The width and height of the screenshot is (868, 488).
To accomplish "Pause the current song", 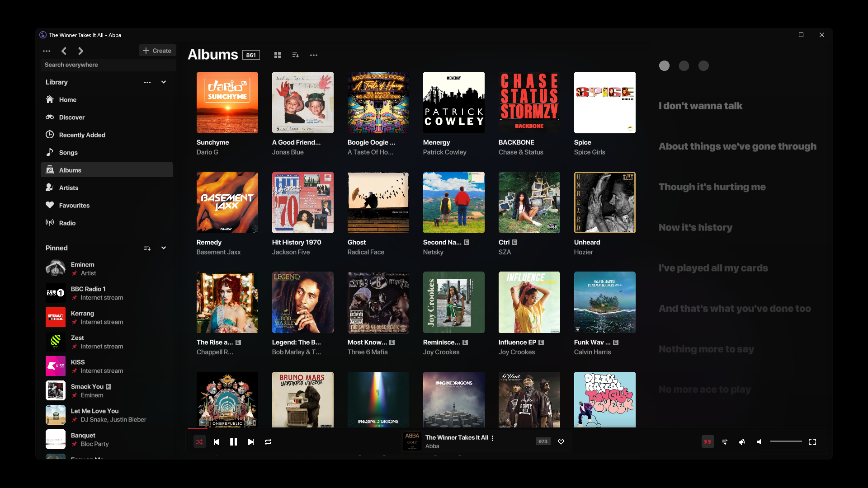I will 233,442.
